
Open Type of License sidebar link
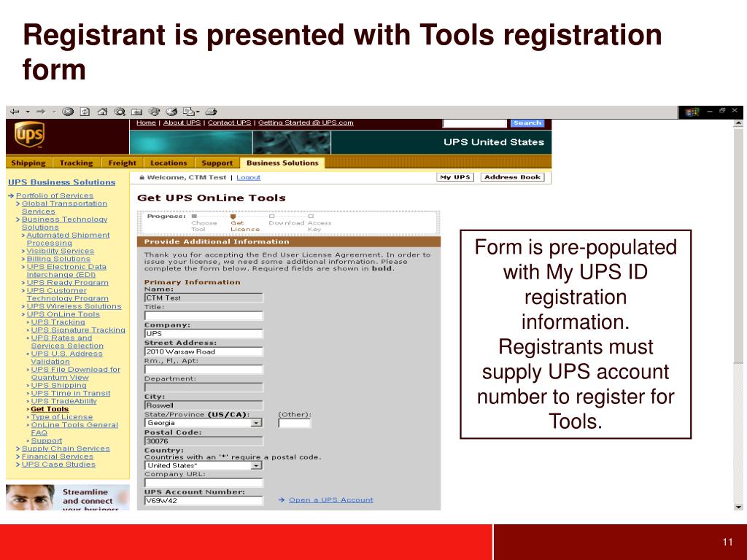point(62,417)
